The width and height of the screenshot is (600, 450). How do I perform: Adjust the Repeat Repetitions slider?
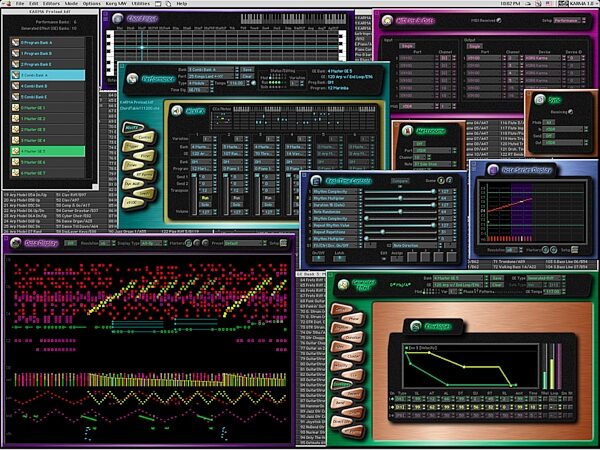coord(399,232)
